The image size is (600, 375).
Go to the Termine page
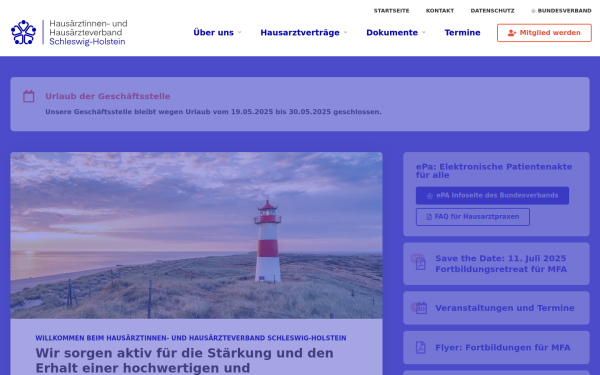click(462, 33)
